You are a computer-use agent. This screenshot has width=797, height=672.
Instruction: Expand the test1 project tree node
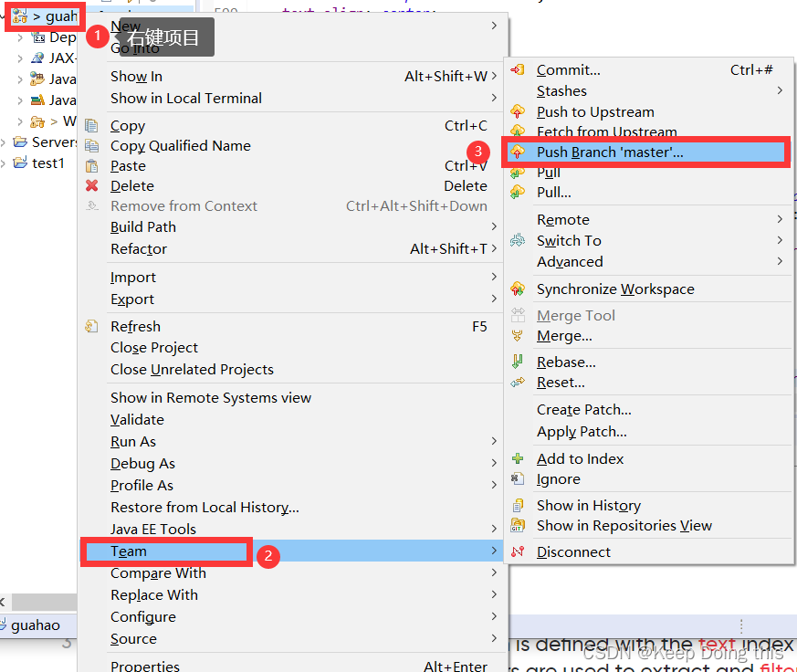[x=4, y=163]
